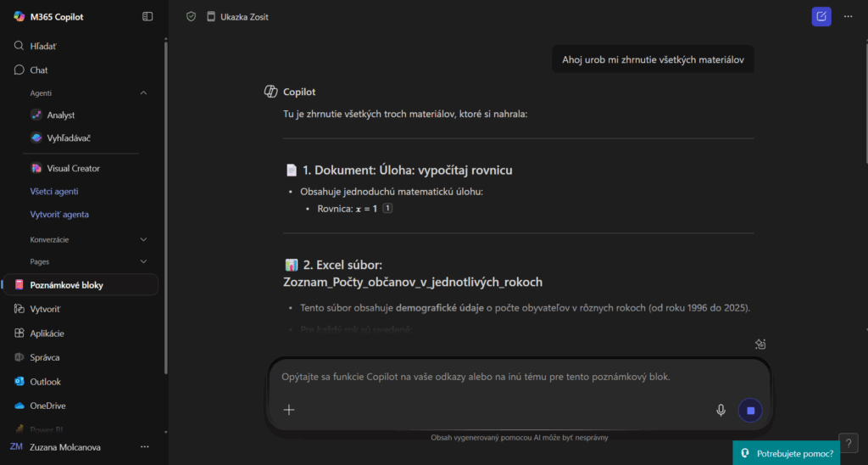
Task: Stop generating with the stop button
Action: (751, 411)
